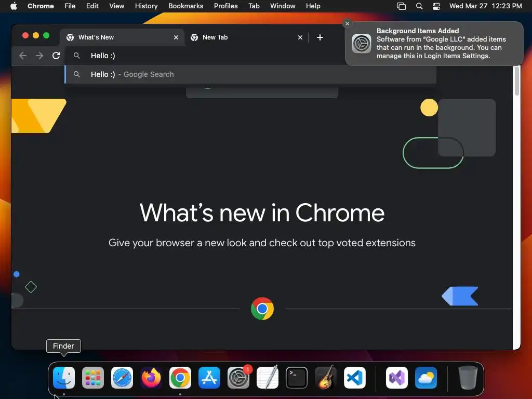The image size is (532, 399).
Task: Open Visual Studio Code from the Dock
Action: tap(355, 378)
